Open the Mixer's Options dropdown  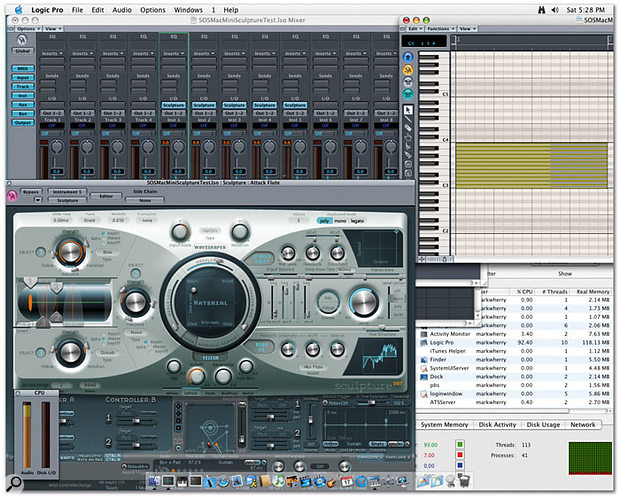[27, 29]
